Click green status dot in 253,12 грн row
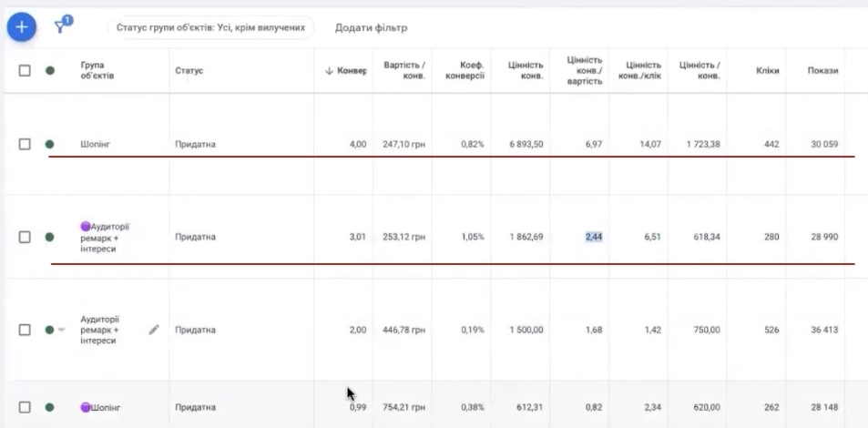The image size is (868, 428). pyautogui.click(x=49, y=237)
